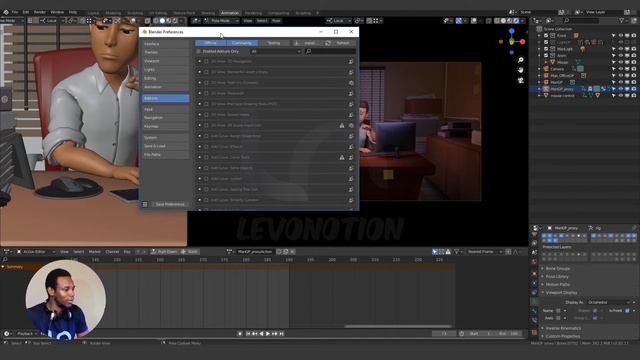Open the File Paths section in Preferences
640x360 pixels.
click(x=165, y=155)
